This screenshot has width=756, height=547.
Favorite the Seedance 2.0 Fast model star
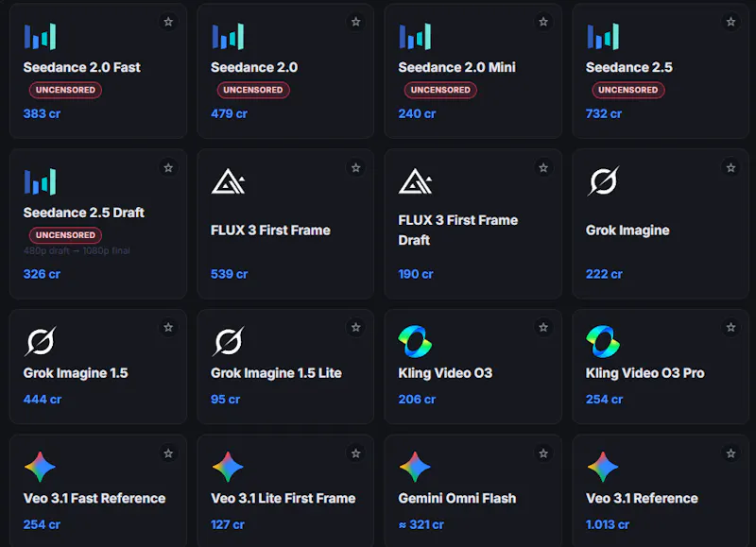click(x=168, y=22)
